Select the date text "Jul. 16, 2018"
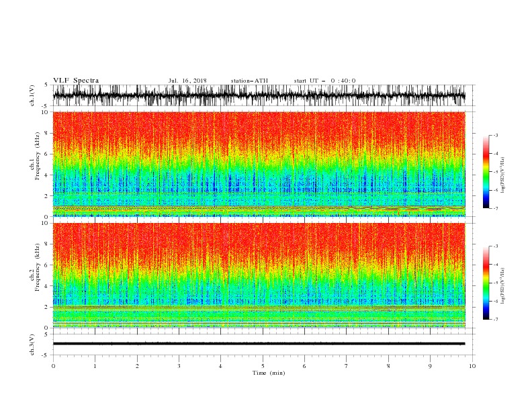The width and height of the screenshot is (532, 411). 187,81
